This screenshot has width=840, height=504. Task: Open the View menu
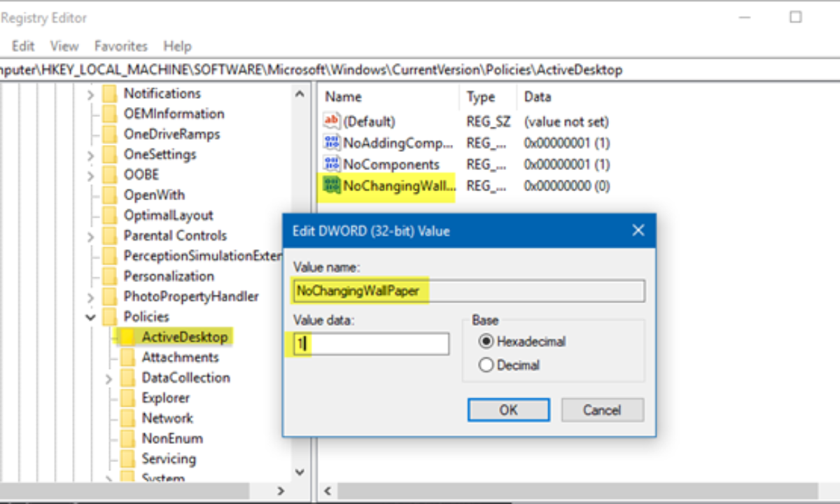pos(64,46)
